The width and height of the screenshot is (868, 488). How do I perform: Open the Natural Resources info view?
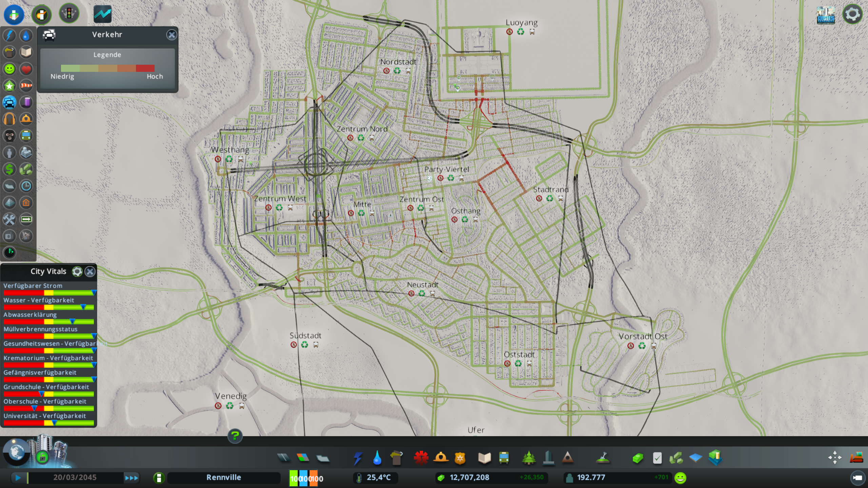click(26, 169)
